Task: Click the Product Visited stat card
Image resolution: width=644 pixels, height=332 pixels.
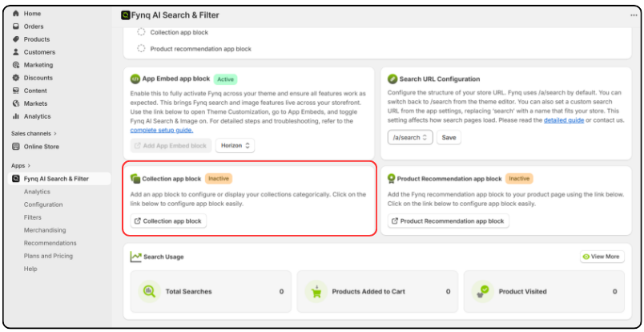Action: 544,291
